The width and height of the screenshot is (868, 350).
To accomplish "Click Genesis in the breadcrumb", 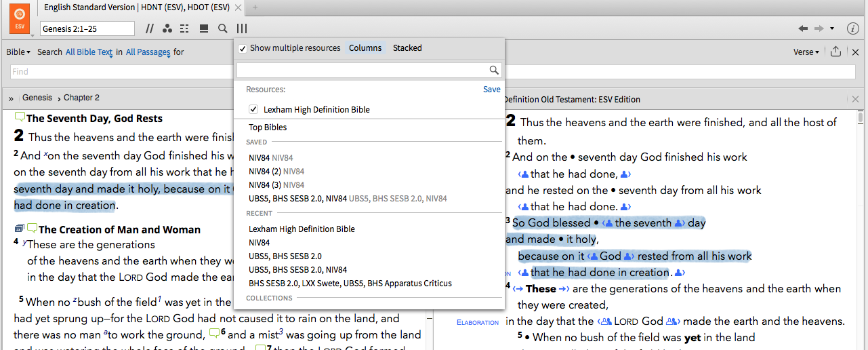I will pos(37,98).
